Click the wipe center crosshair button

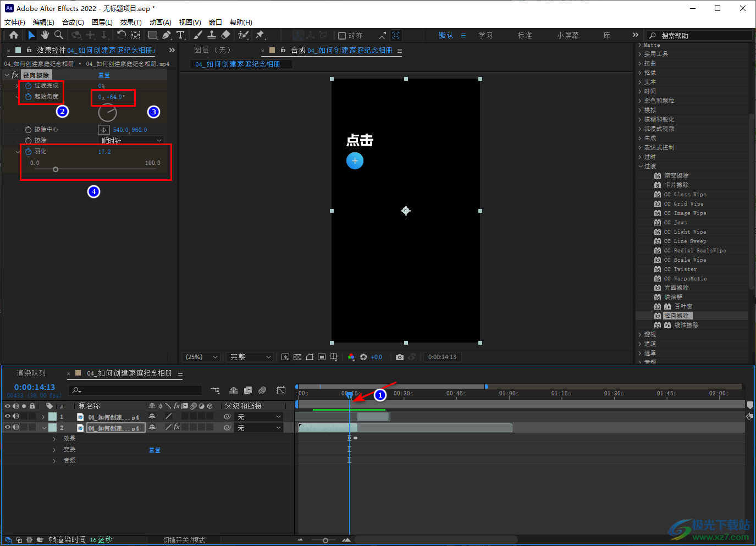(x=103, y=130)
